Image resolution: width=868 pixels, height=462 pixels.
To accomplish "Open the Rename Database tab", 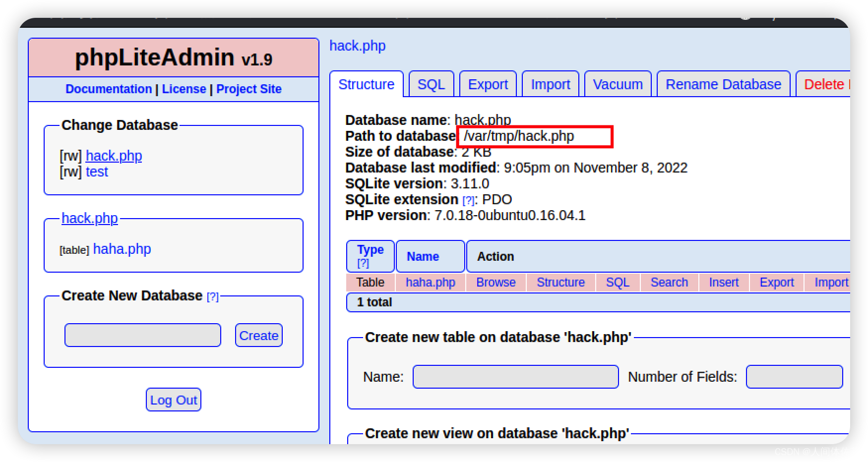I will [723, 84].
